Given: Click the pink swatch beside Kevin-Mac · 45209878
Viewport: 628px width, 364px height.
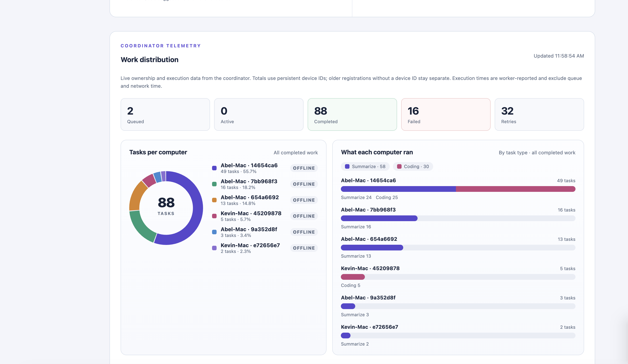Looking at the screenshot, I should 214,216.
